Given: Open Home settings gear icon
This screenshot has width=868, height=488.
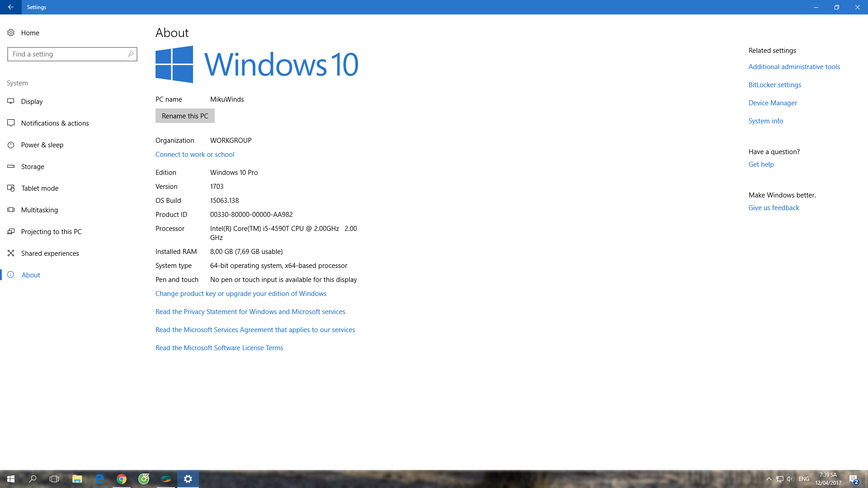Looking at the screenshot, I should (11, 33).
